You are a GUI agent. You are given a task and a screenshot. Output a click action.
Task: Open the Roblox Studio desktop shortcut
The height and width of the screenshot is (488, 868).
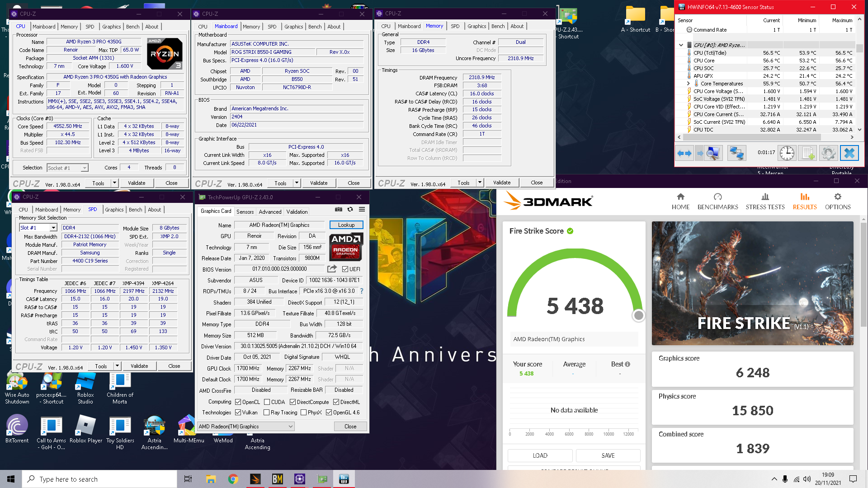click(85, 388)
